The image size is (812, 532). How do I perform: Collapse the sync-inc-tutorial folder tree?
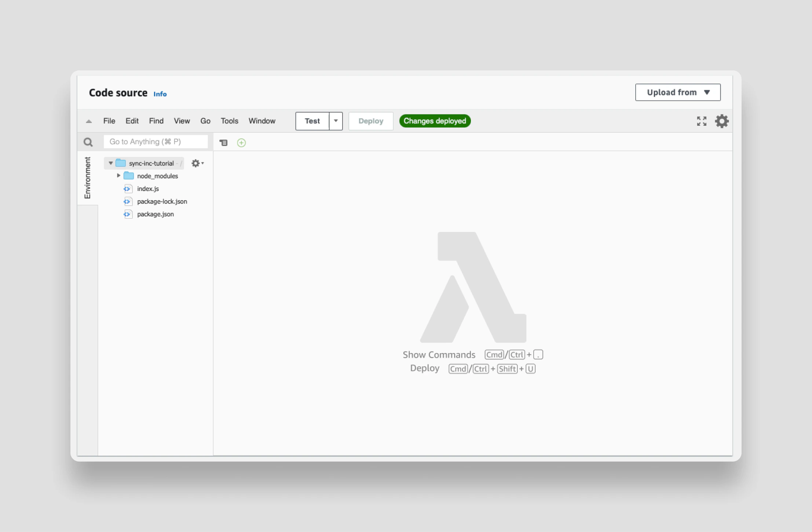click(110, 163)
